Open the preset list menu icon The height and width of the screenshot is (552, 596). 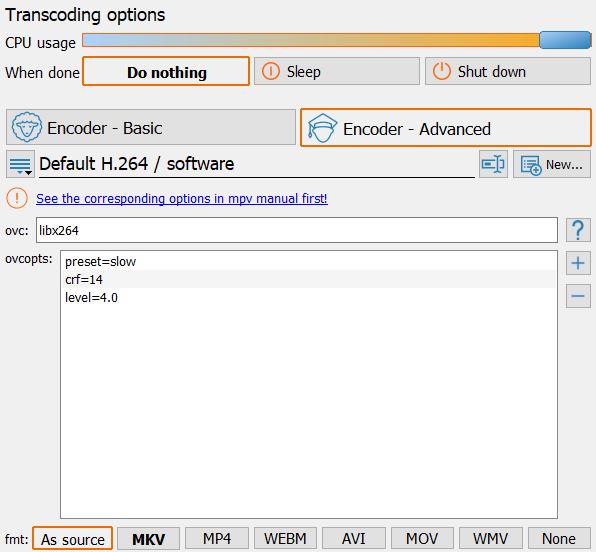point(20,164)
